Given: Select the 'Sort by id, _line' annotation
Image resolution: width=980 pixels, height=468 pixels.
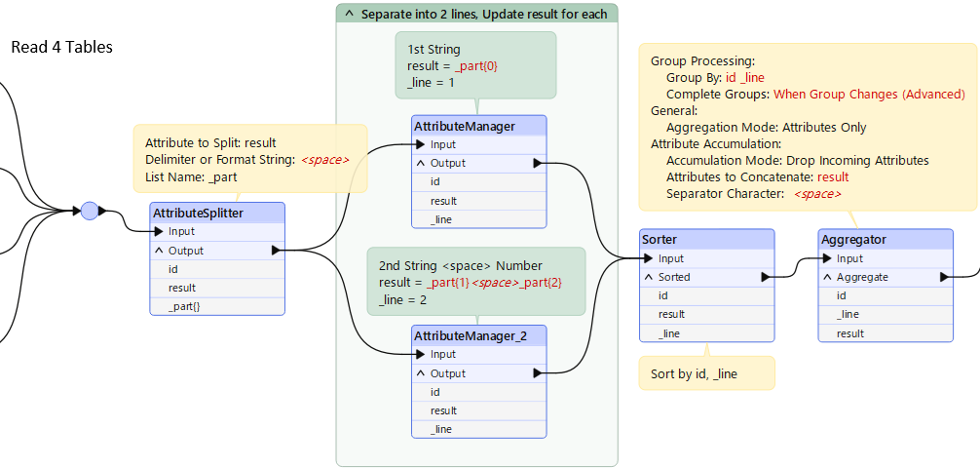Looking at the screenshot, I should pyautogui.click(x=707, y=373).
